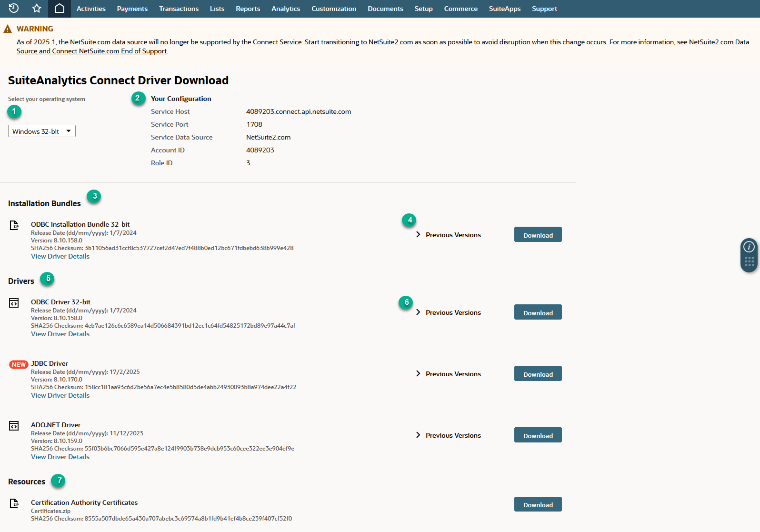Click the ODBC Installation Bundle zip icon
The image size is (760, 532).
[14, 225]
